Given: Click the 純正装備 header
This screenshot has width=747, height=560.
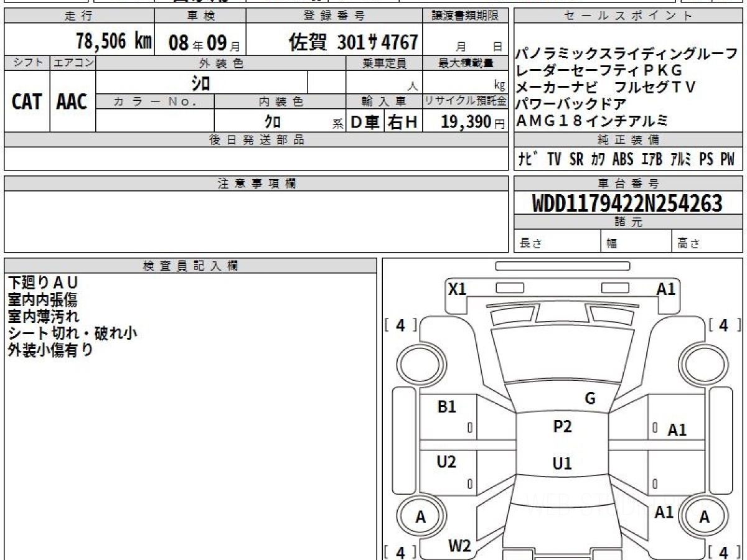Looking at the screenshot, I should coord(628,140).
